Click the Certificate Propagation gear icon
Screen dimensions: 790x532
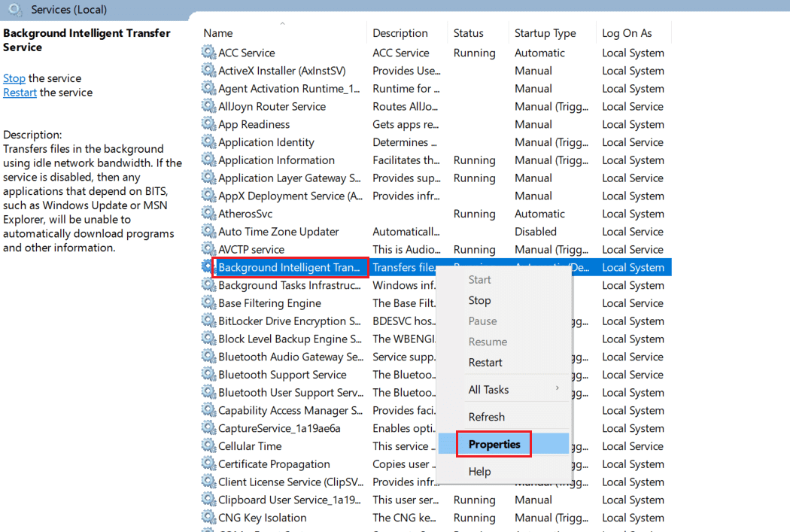(x=208, y=464)
